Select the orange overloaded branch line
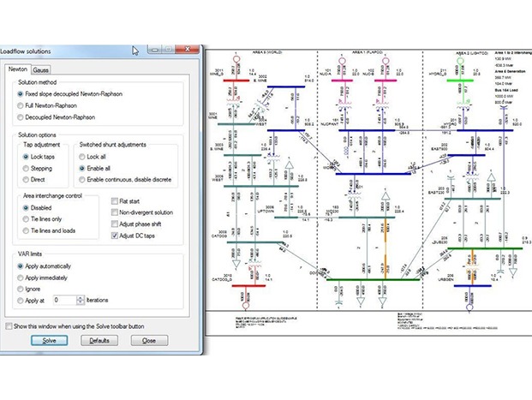Image resolution: width=532 pixels, height=400 pixels. (386, 244)
